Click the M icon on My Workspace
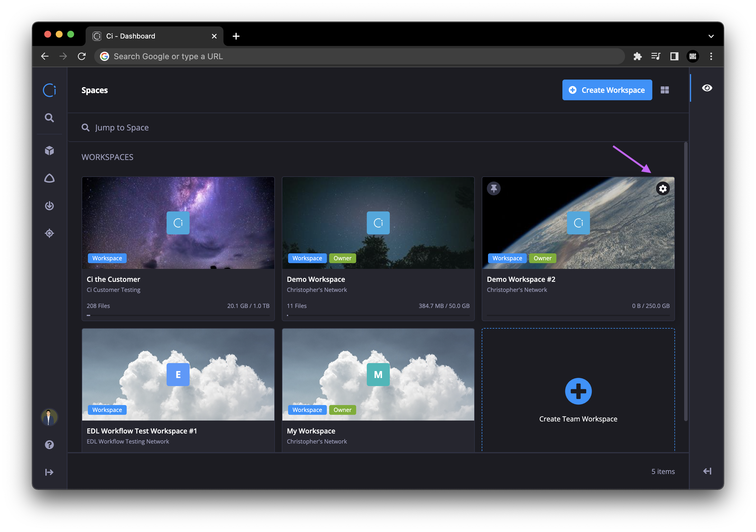Image resolution: width=756 pixels, height=532 pixels. [x=378, y=374]
